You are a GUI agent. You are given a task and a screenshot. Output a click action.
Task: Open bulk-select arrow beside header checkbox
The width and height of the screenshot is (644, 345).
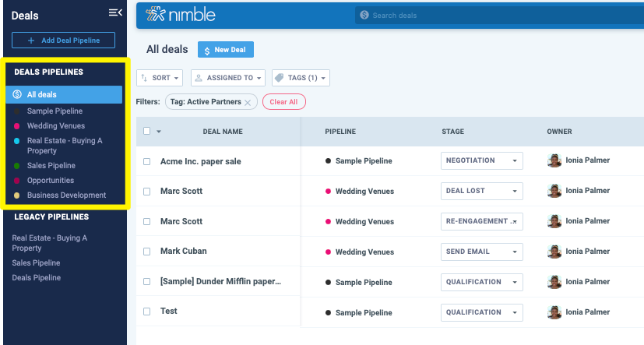click(x=159, y=132)
